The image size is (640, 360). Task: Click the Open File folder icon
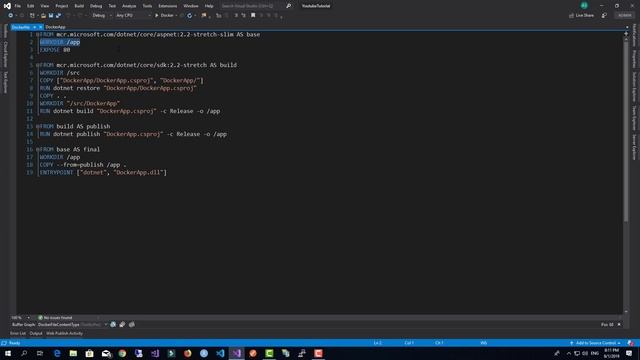(x=43, y=16)
